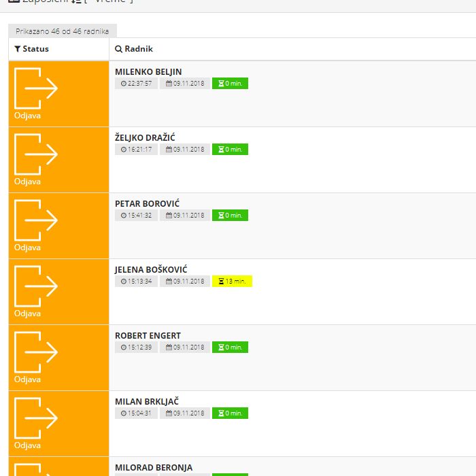
Task: Click the Milorad Beronja row name
Action: tap(153, 467)
